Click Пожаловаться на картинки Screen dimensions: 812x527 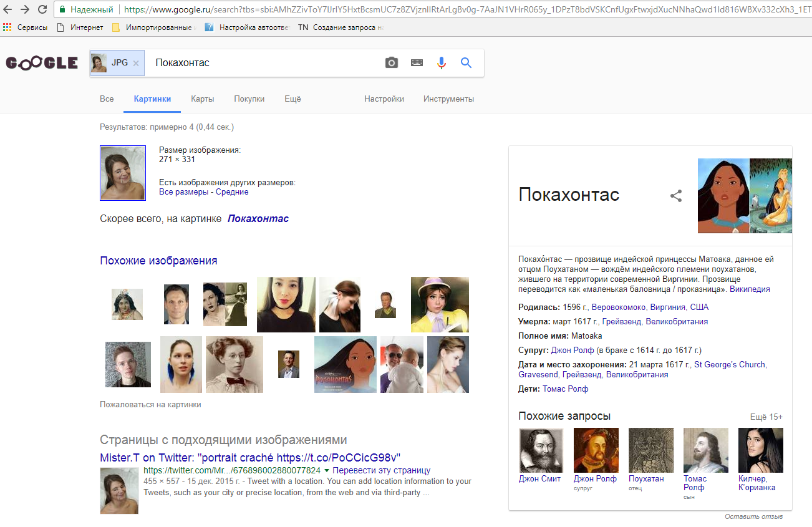click(x=150, y=405)
